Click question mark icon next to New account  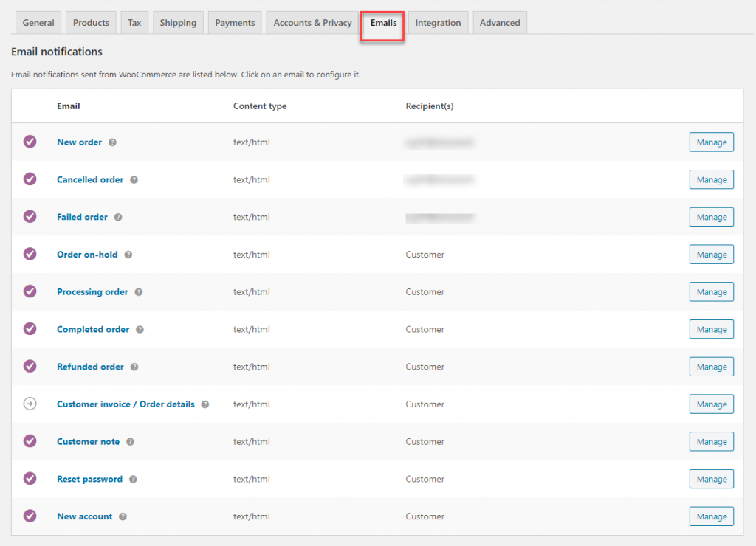pyautogui.click(x=123, y=517)
